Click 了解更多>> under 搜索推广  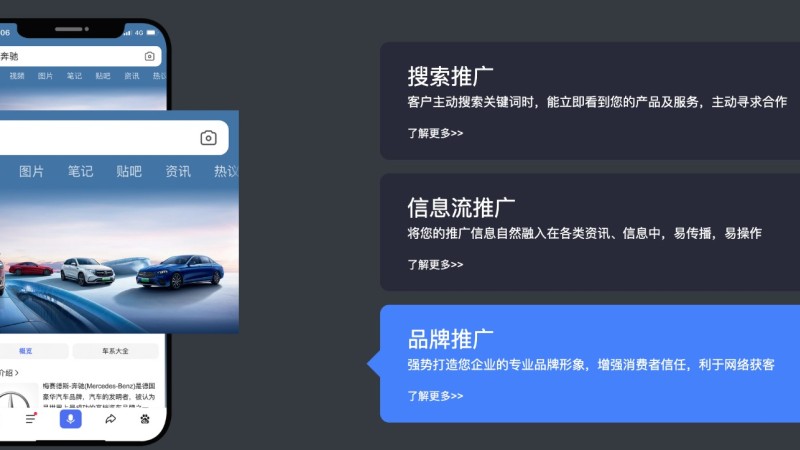pyautogui.click(x=435, y=133)
